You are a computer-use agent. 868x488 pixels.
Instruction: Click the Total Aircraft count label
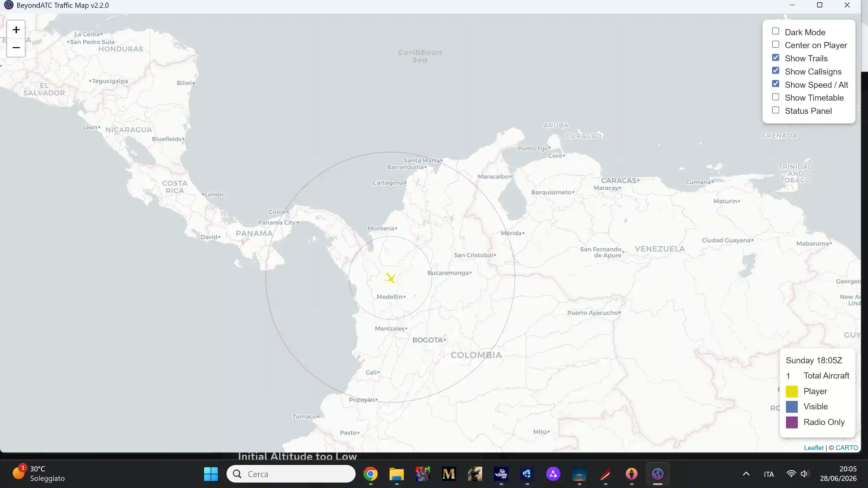click(826, 376)
